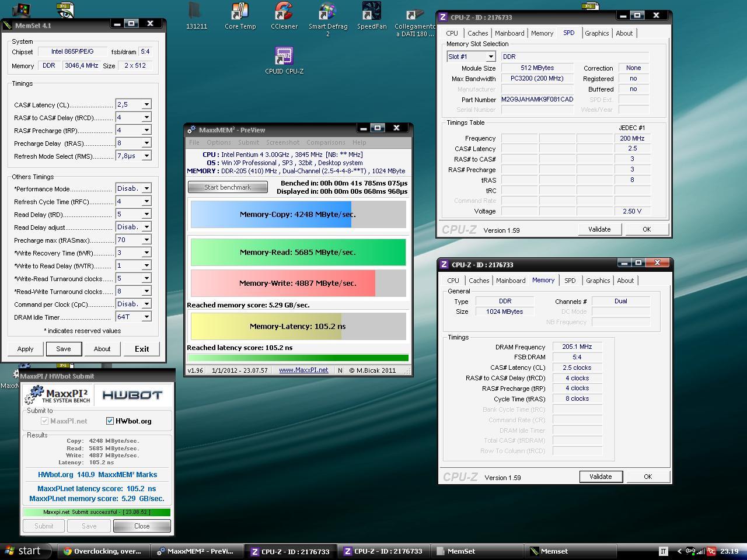The image size is (747, 560).
Task: Click the HWBOT logo in the submit dialog
Action: pyautogui.click(x=132, y=395)
